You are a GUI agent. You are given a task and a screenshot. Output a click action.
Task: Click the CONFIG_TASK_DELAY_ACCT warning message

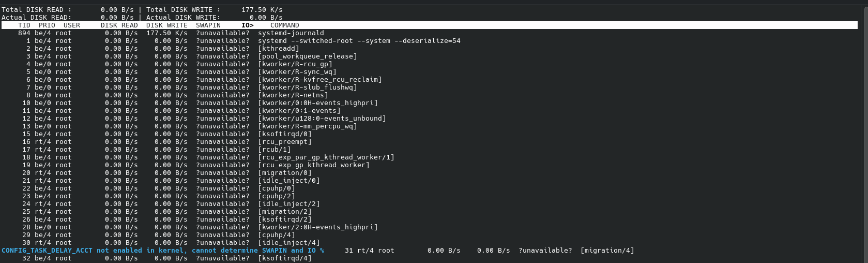tap(163, 251)
